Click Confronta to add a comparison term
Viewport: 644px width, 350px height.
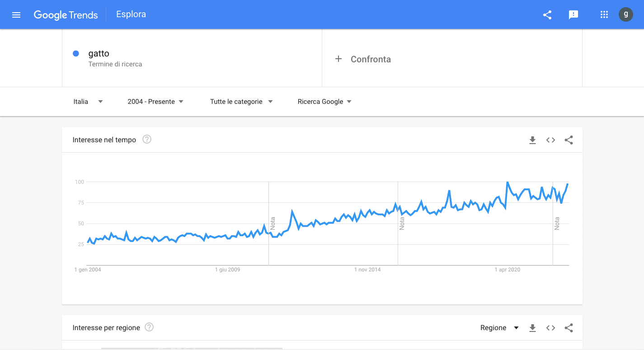click(363, 59)
